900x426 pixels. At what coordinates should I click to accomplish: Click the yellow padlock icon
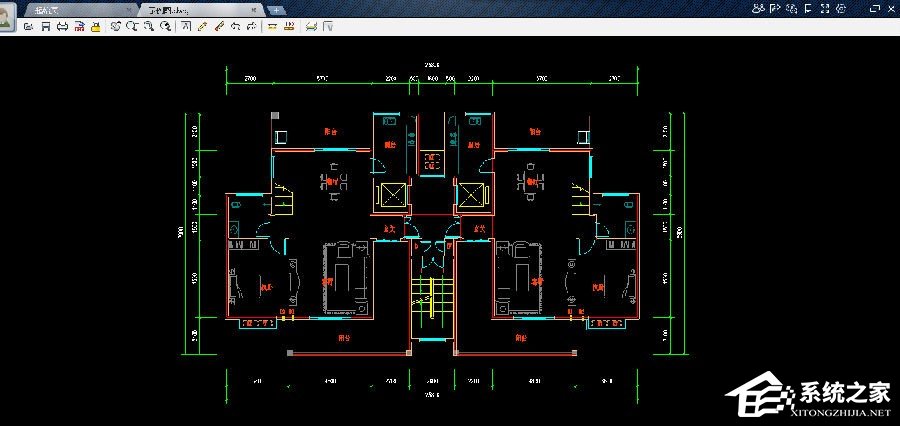(x=96, y=26)
